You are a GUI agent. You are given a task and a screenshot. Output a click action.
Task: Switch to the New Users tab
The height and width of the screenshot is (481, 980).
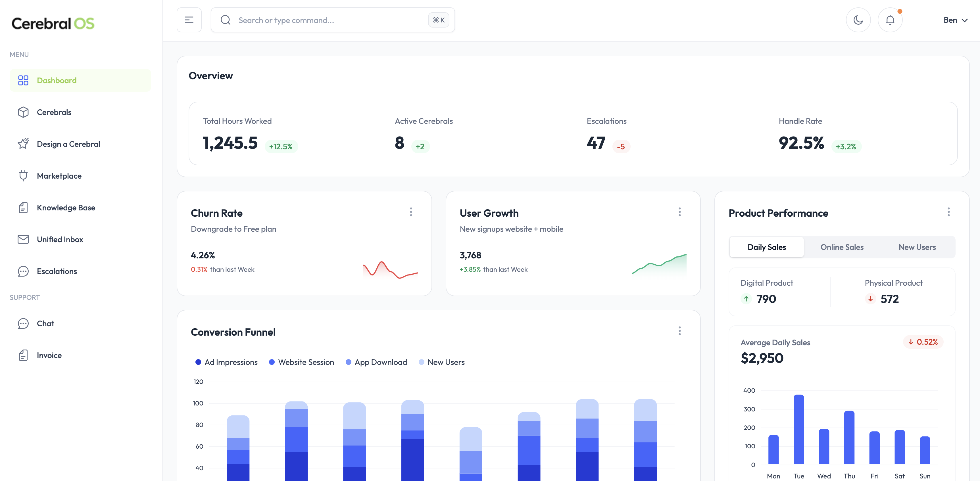(917, 247)
